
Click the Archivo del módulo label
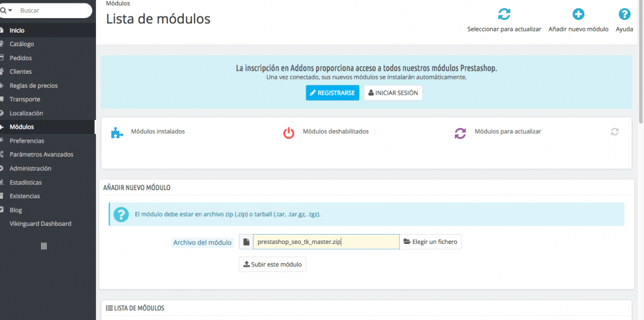pyautogui.click(x=203, y=242)
